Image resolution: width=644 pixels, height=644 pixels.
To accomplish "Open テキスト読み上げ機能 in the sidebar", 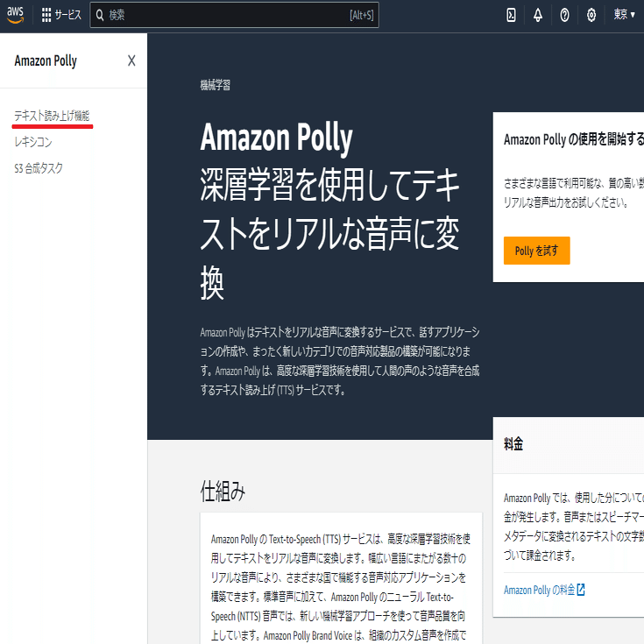I will [52, 116].
